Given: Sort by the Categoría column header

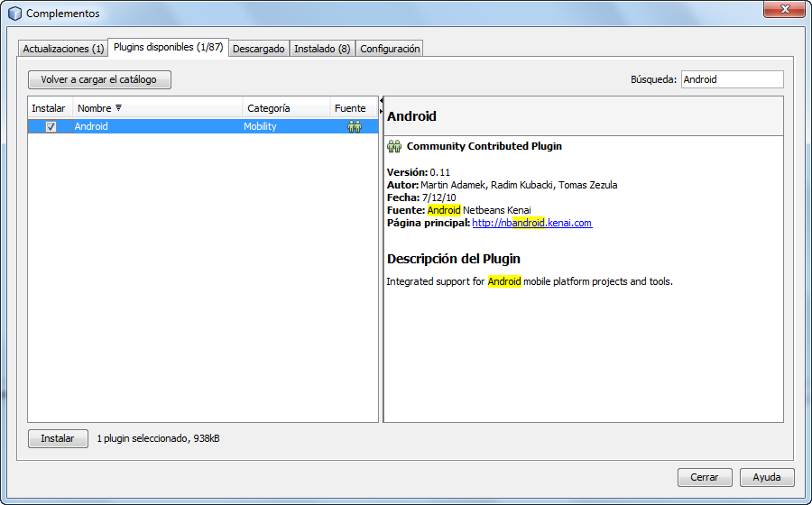Looking at the screenshot, I should (x=286, y=108).
